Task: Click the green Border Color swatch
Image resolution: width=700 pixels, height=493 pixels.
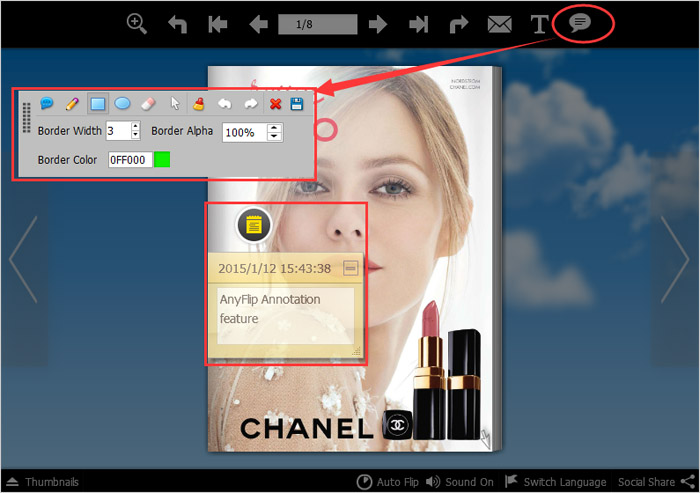Action: 162,159
